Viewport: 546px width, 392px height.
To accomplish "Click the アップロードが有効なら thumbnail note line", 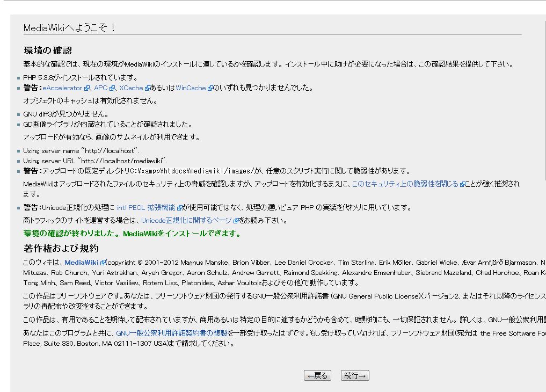I will tap(112, 137).
